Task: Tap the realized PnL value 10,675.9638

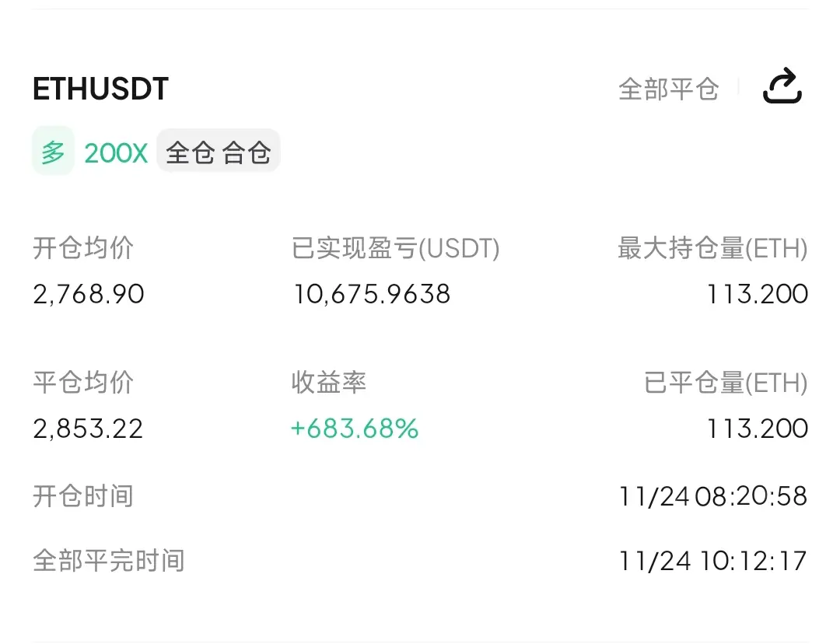Action: (x=372, y=294)
